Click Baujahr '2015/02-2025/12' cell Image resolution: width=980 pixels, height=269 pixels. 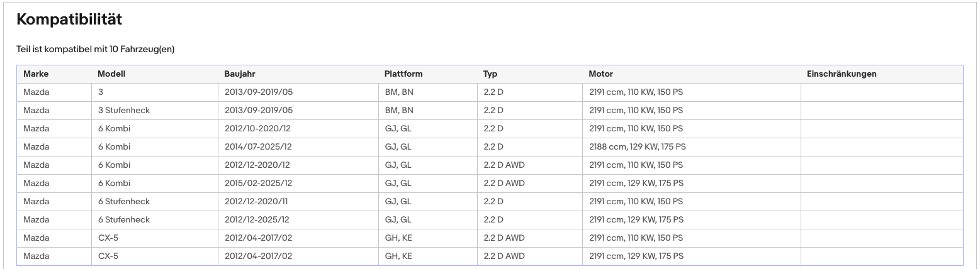pyautogui.click(x=298, y=184)
